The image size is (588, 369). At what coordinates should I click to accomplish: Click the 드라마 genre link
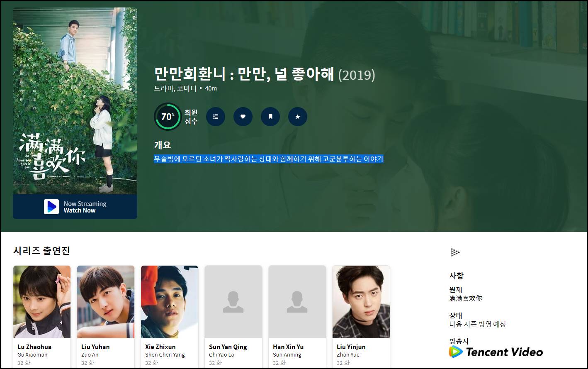coord(163,88)
